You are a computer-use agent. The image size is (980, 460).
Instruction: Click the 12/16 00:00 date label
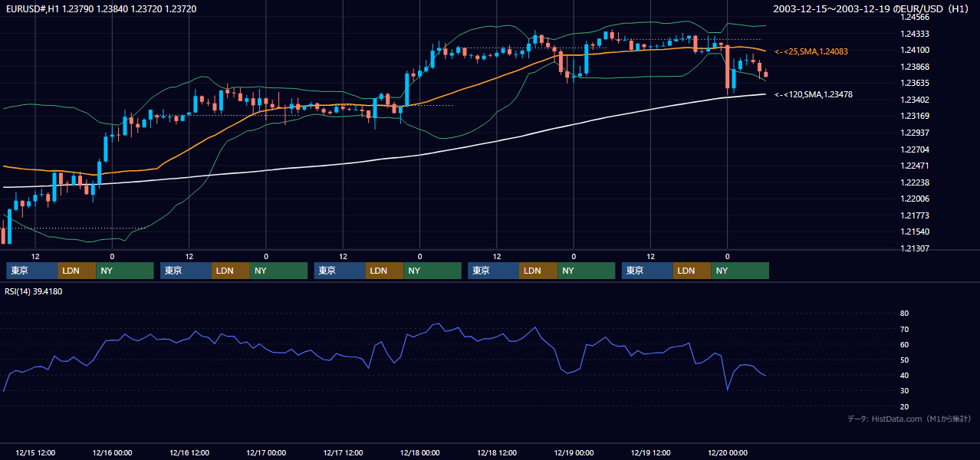click(112, 452)
